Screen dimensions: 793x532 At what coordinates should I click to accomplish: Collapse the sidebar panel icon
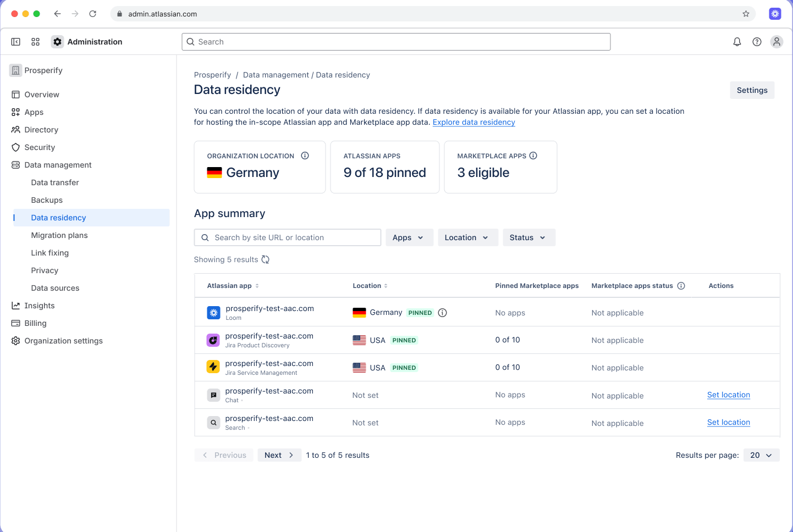pyautogui.click(x=16, y=42)
